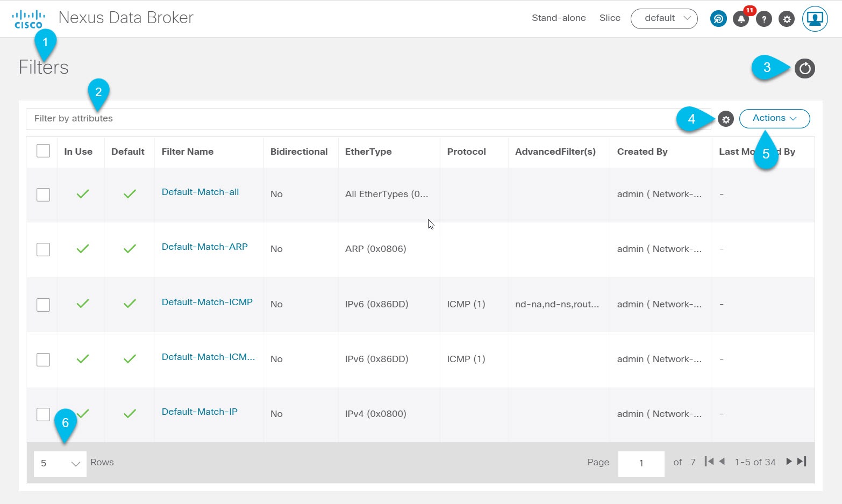Screen dimensions: 842x504
Task: Open the help question mark menu
Action: click(764, 19)
